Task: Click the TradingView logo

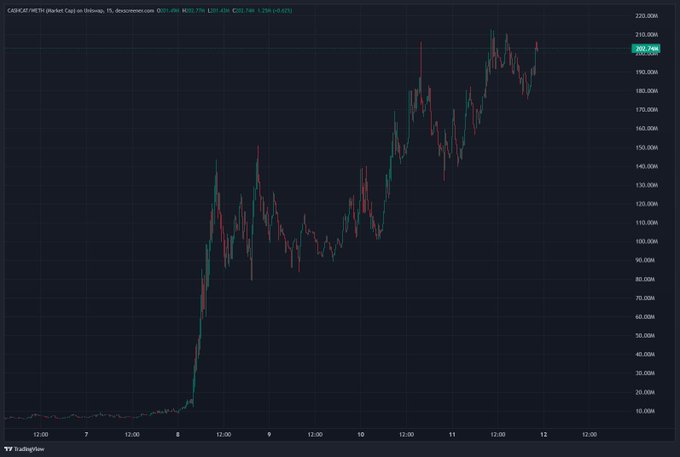Action: [24, 449]
